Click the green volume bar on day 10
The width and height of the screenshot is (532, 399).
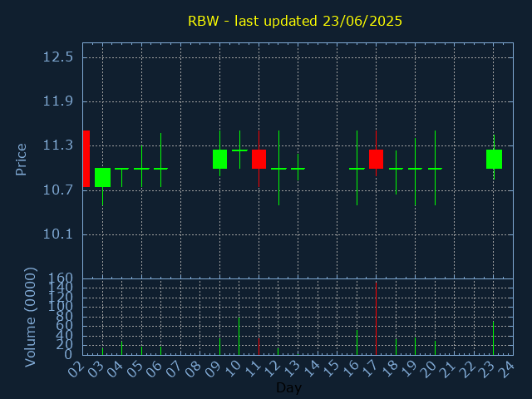pos(239,336)
